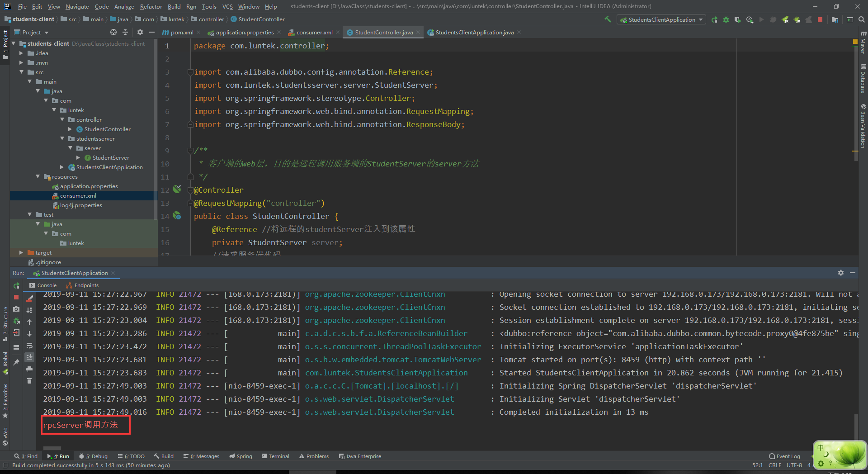
Task: Clear all with trash can icon
Action: pyautogui.click(x=29, y=381)
